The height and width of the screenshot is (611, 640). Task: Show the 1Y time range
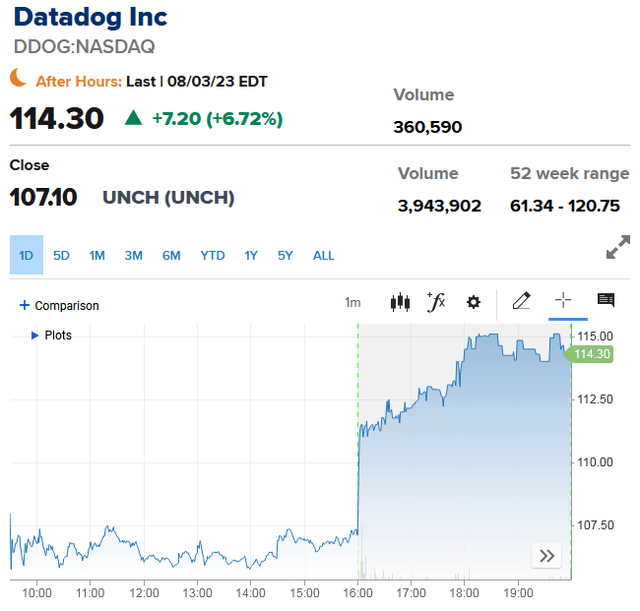(251, 255)
